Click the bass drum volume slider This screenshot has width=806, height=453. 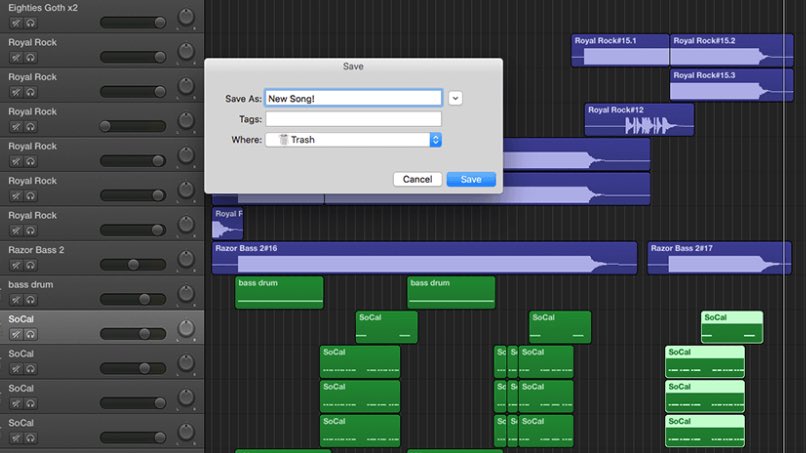click(133, 299)
